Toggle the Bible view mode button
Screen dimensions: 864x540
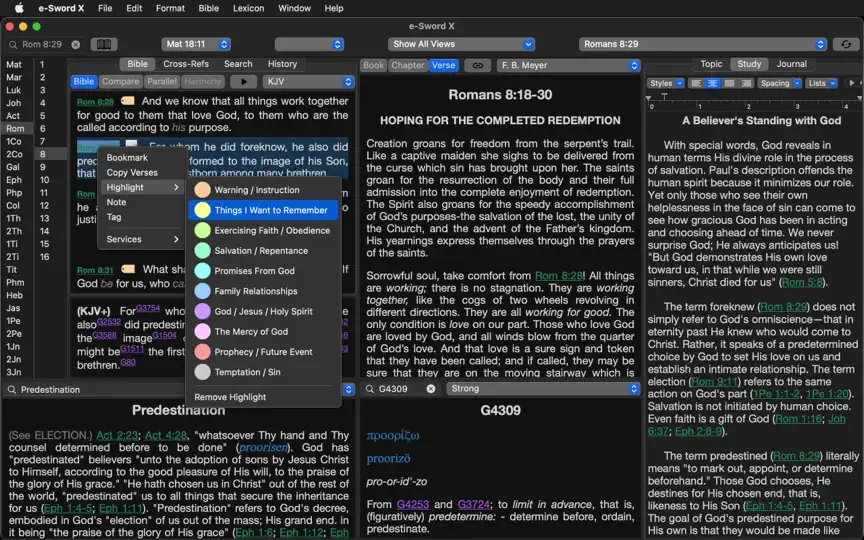point(84,82)
